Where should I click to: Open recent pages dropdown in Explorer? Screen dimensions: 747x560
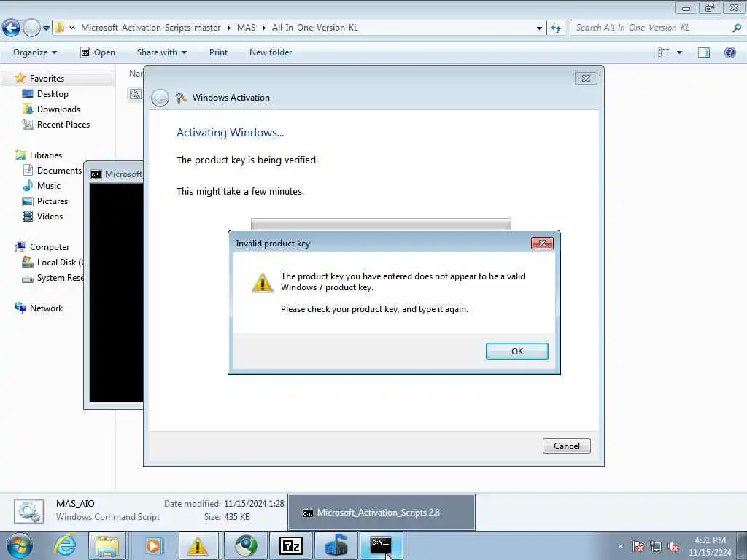point(46,28)
